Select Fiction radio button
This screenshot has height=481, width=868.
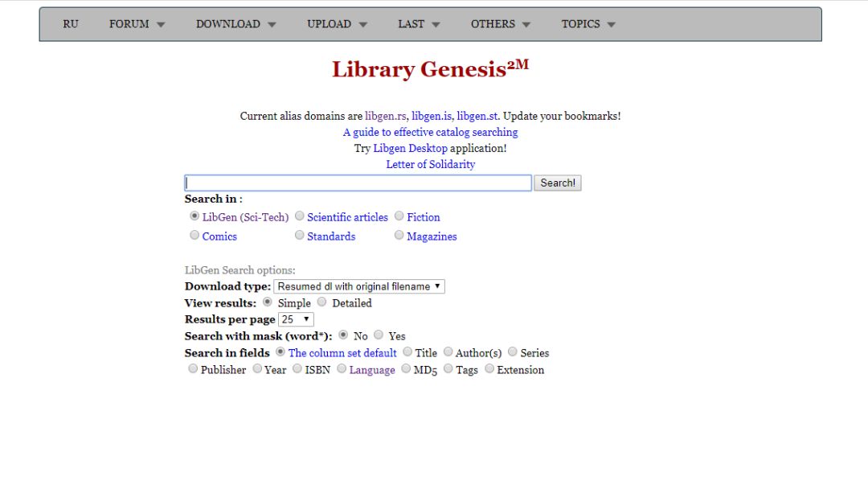tap(399, 216)
